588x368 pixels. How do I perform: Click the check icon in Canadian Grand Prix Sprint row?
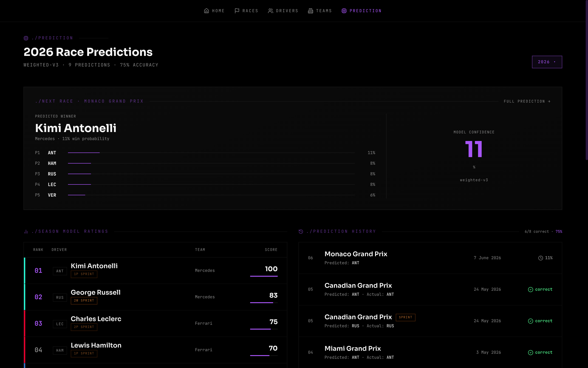(531, 321)
